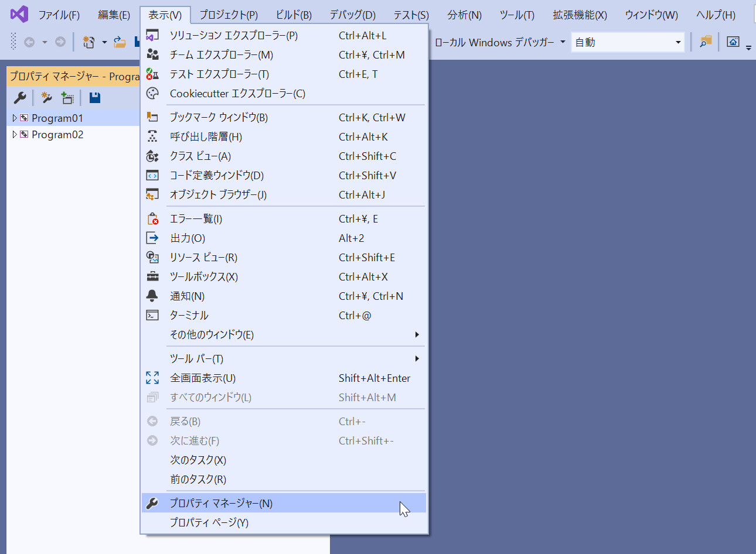This screenshot has height=554, width=756.
Task: Click the Visual Studio logo icon
Action: point(19,14)
